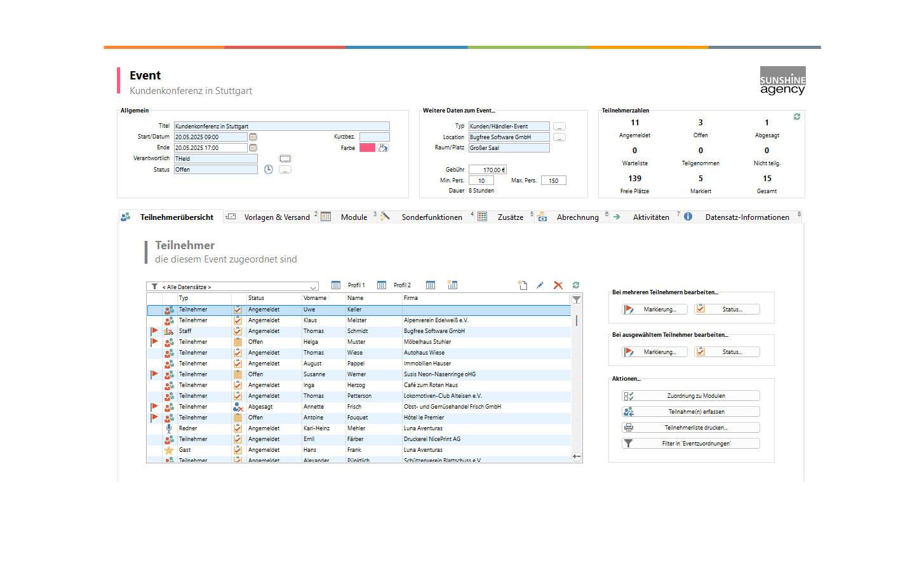This screenshot has width=924, height=572.
Task: Click the red delete participant icon
Action: coord(558,285)
